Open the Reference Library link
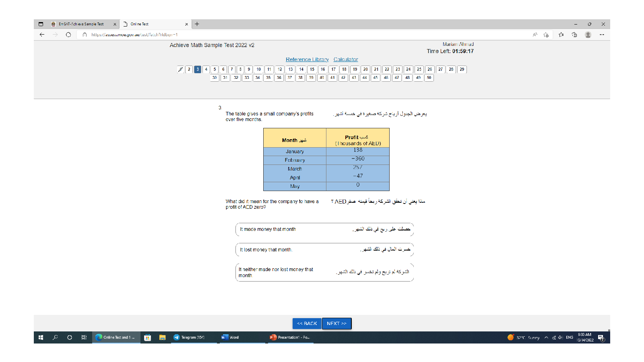The height and width of the screenshot is (362, 644). tap(307, 60)
